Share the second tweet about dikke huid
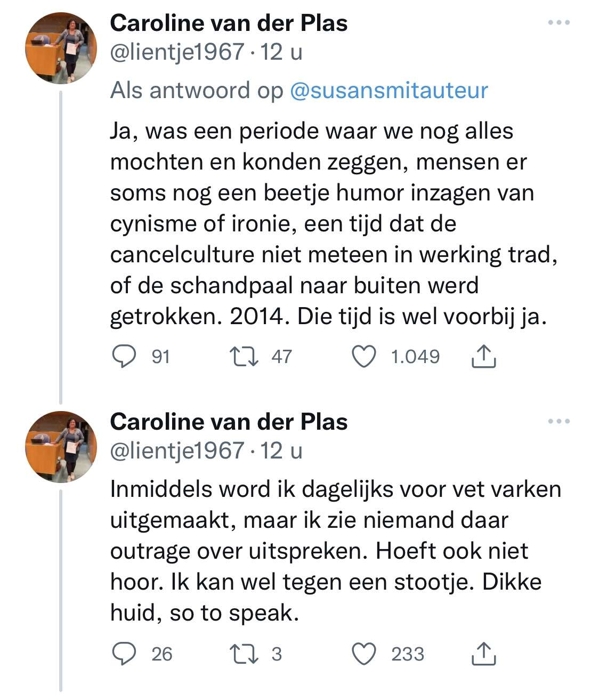Image resolution: width=599 pixels, height=700 pixels. 484,654
